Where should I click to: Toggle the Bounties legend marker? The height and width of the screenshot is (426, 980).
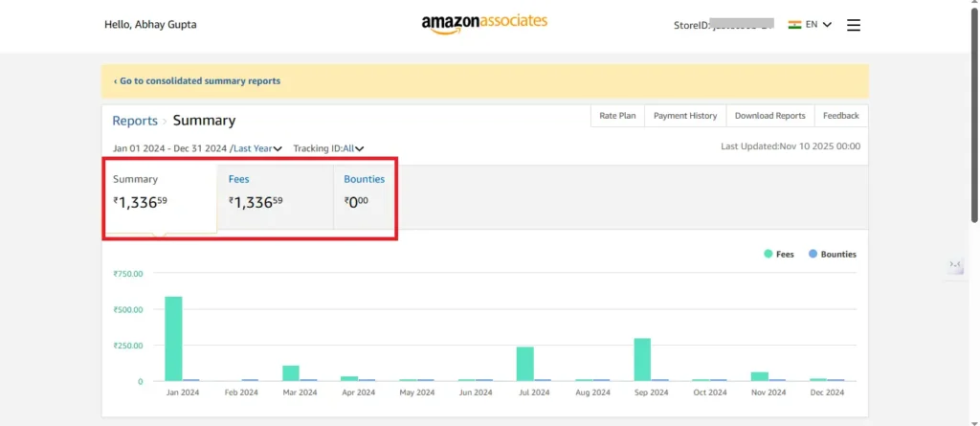point(813,254)
